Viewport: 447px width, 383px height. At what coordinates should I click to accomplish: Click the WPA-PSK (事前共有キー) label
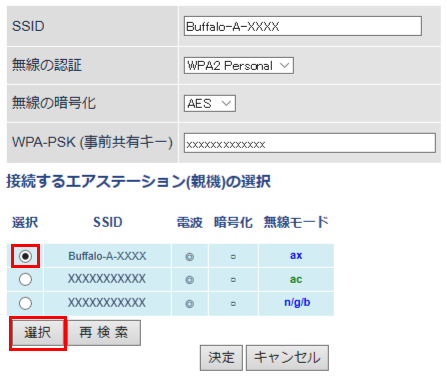click(x=92, y=142)
